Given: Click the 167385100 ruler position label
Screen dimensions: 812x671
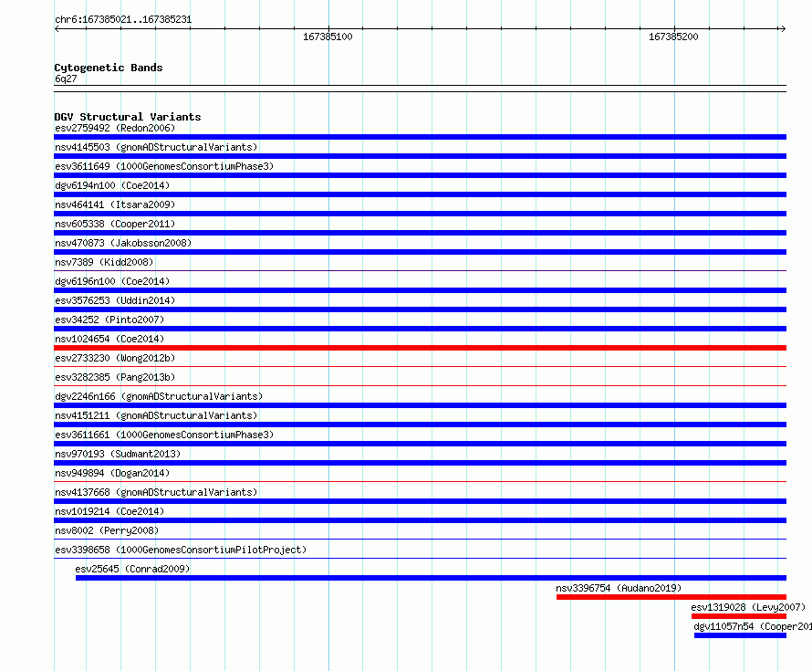Looking at the screenshot, I should tap(328, 37).
